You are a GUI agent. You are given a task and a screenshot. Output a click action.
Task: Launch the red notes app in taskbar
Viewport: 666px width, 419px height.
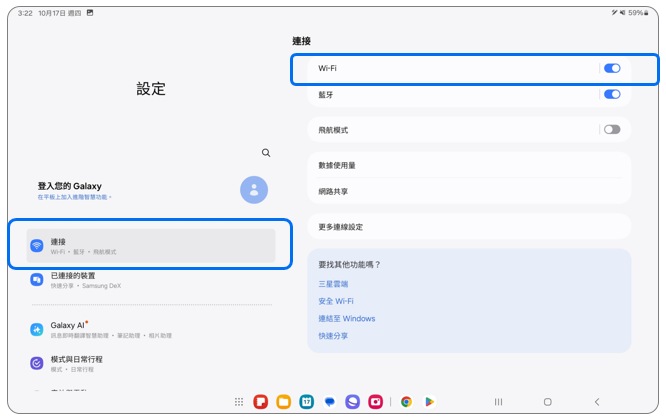click(261, 402)
